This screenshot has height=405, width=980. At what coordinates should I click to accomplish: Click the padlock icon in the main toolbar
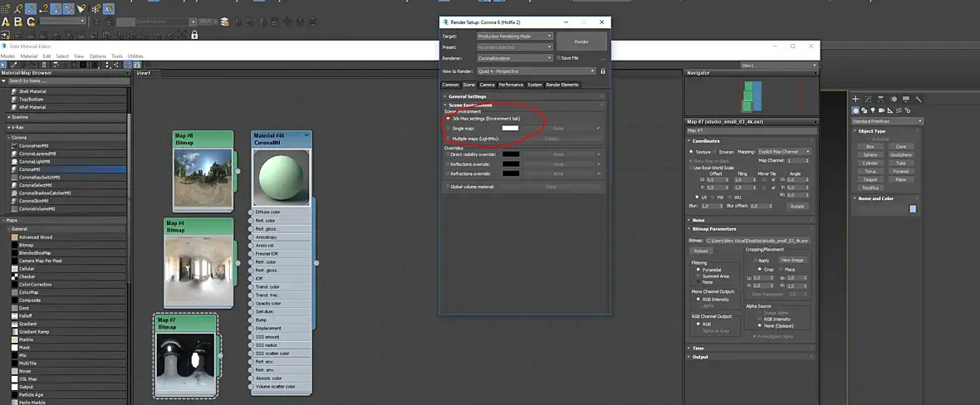[x=194, y=34]
